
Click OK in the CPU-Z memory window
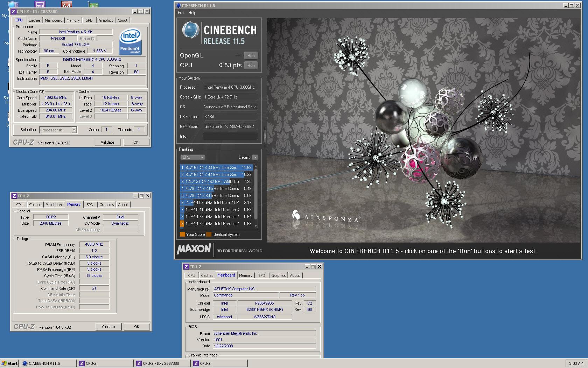point(136,327)
